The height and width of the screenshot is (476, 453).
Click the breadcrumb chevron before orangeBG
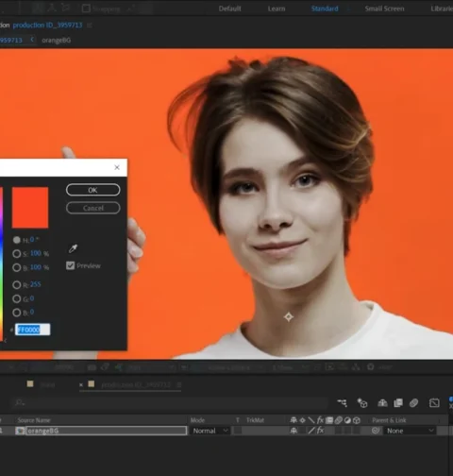coord(32,40)
